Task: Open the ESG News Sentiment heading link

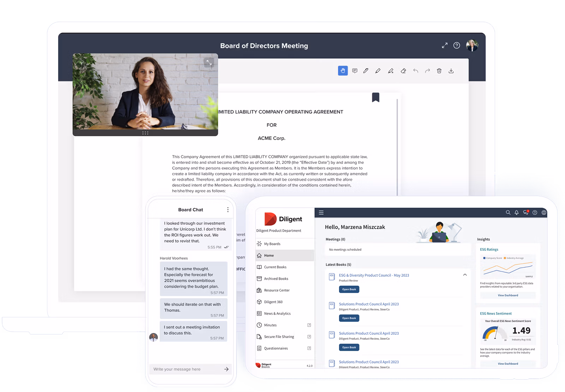Action: pos(496,314)
